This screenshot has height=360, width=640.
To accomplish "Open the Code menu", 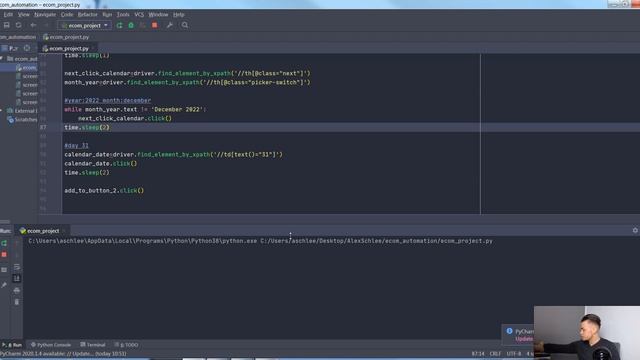I will 67,15.
